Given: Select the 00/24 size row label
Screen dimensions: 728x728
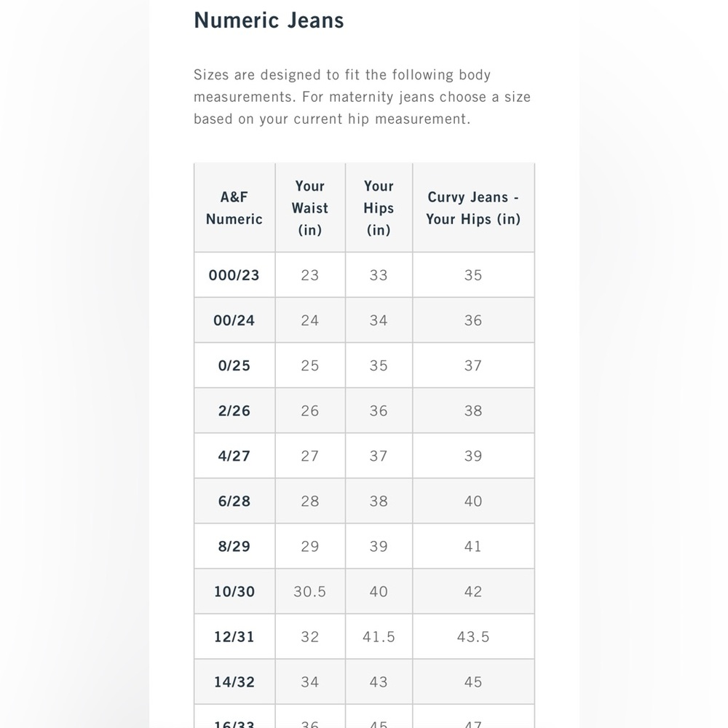Looking at the screenshot, I should tap(234, 320).
